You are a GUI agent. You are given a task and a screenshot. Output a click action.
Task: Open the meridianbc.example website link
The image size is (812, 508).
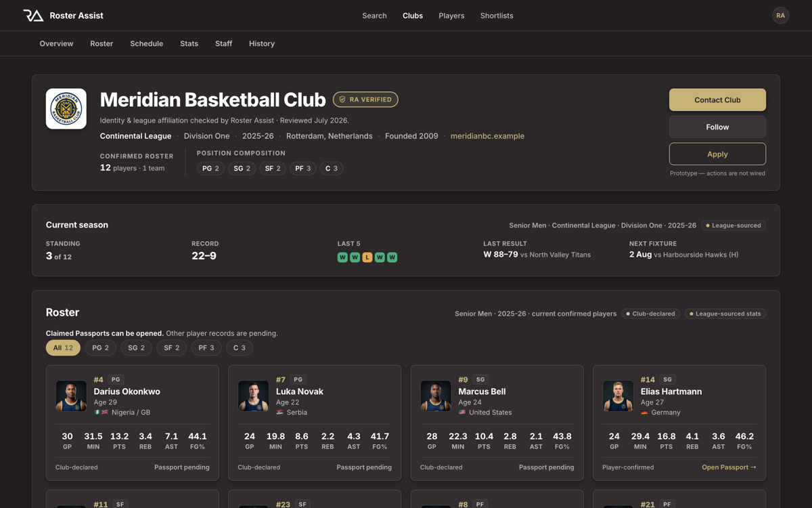click(487, 136)
